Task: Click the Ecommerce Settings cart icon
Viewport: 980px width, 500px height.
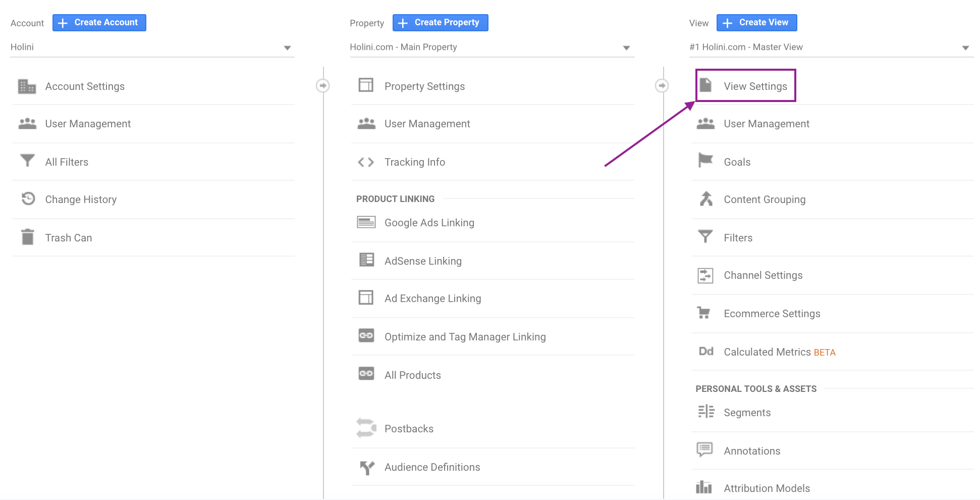Action: pyautogui.click(x=704, y=313)
